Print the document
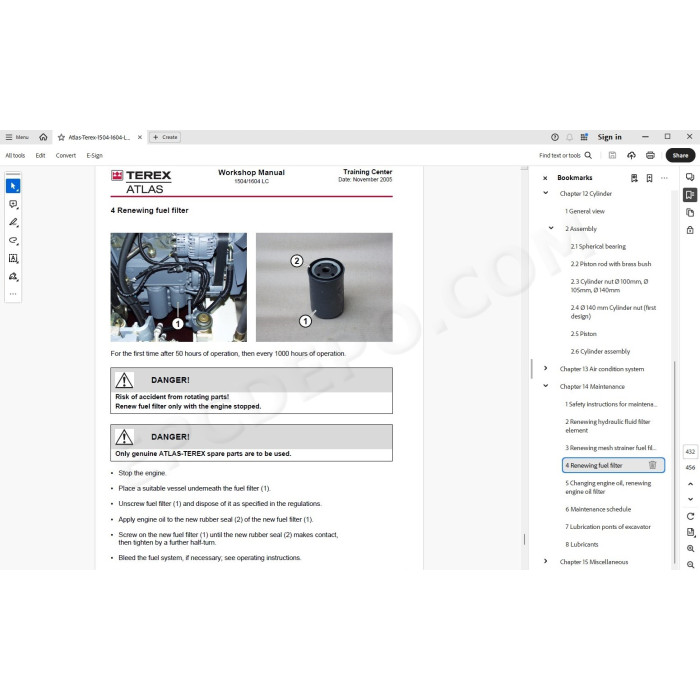This screenshot has height=700, width=700. click(650, 155)
